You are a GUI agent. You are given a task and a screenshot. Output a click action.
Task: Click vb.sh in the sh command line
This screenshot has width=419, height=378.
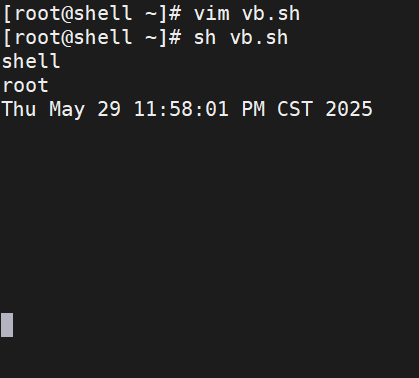coord(259,38)
